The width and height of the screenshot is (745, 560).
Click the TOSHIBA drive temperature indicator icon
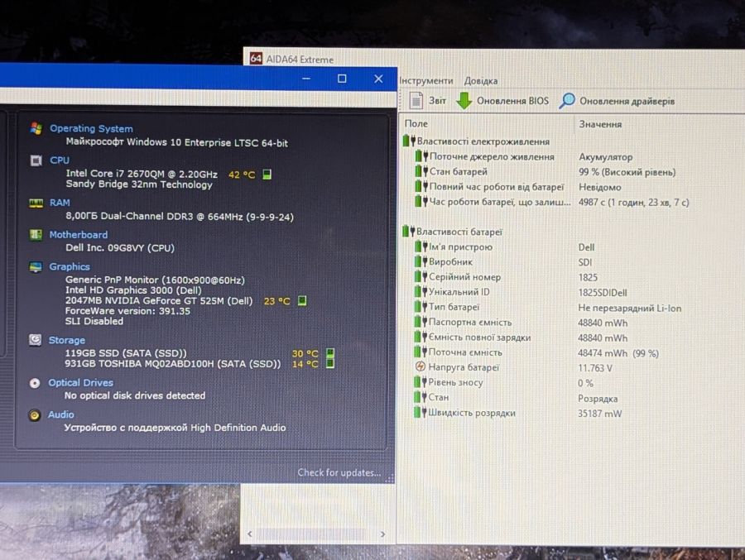click(330, 364)
